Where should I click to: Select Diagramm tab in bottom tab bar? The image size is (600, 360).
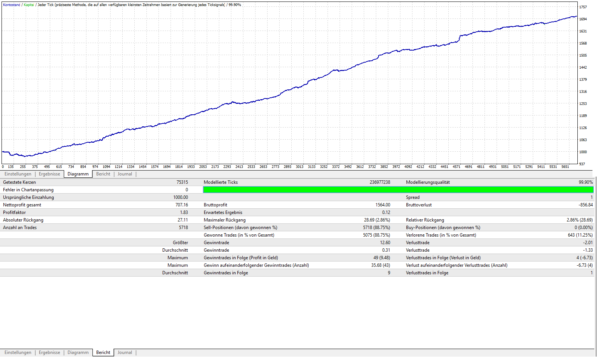click(78, 352)
